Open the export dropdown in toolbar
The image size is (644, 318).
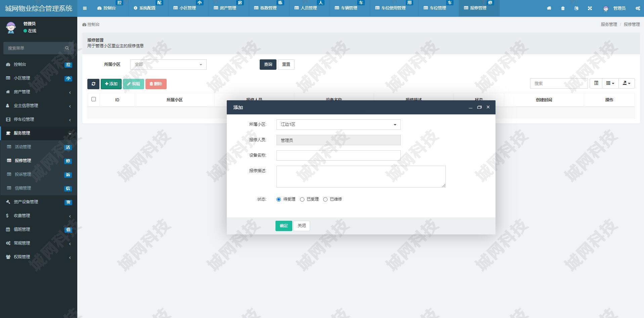click(x=626, y=83)
